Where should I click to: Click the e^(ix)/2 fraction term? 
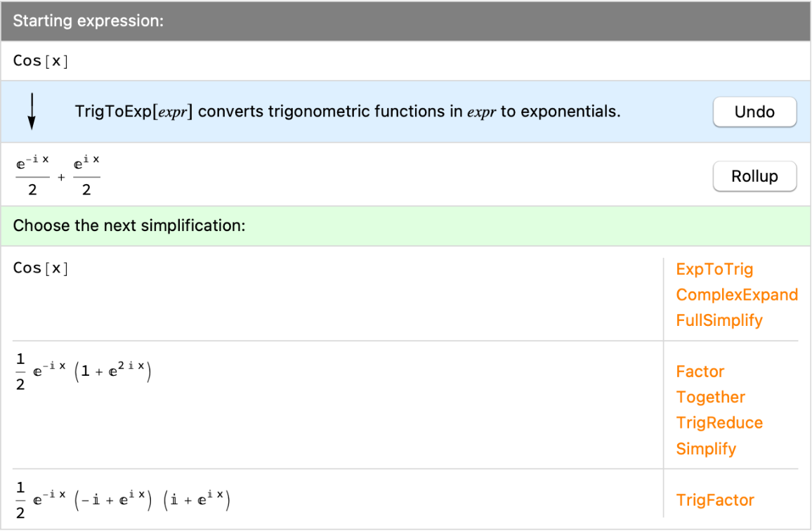click(86, 176)
